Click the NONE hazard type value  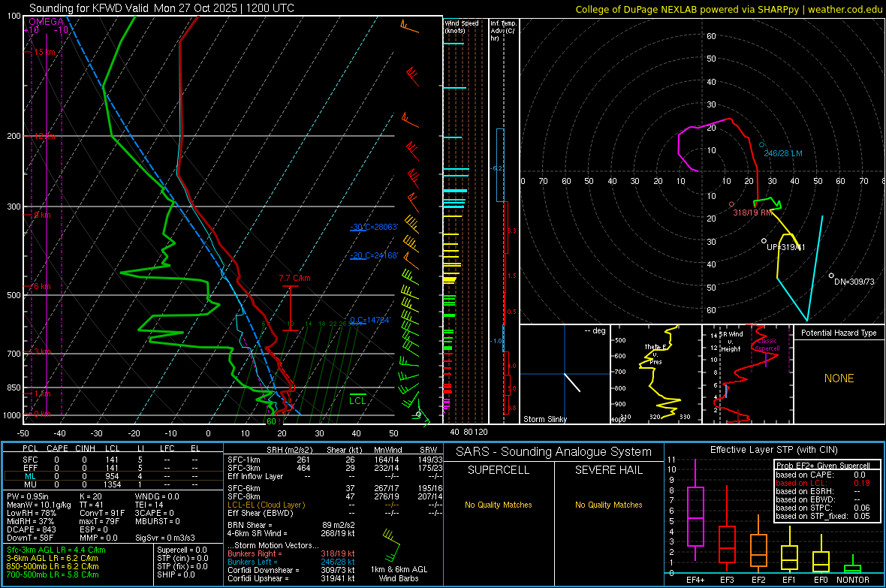[839, 378]
